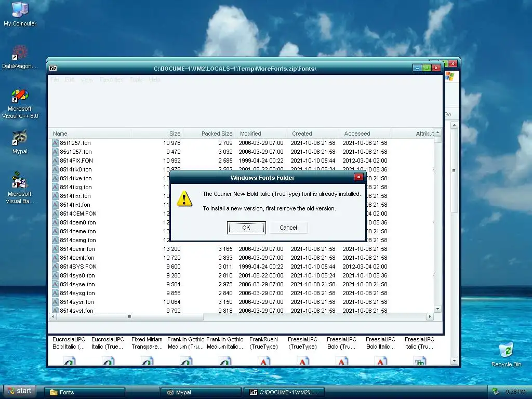Open the DataWagon desktop shortcut
The width and height of the screenshot is (532, 399).
coord(20,57)
